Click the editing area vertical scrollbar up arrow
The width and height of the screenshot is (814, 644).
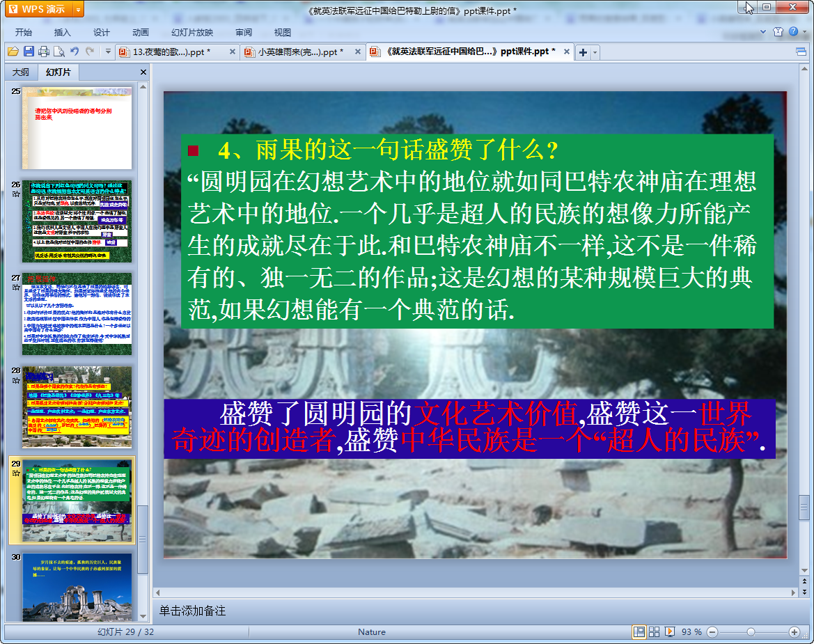coord(804,68)
